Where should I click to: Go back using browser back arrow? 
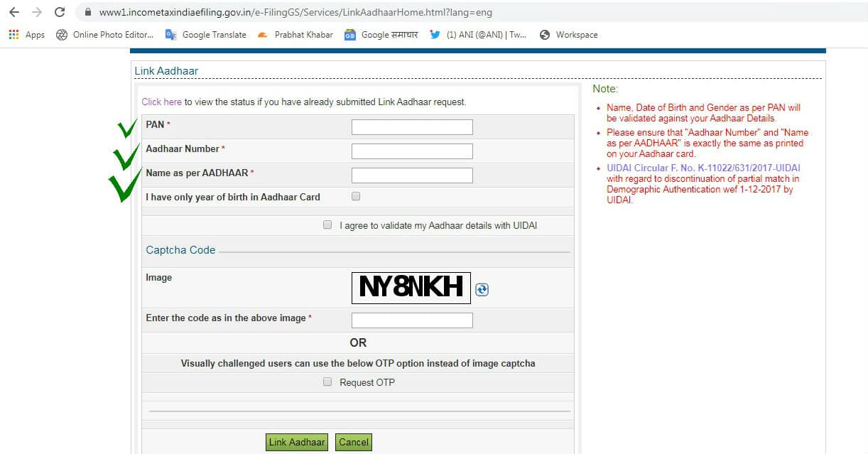tap(14, 12)
